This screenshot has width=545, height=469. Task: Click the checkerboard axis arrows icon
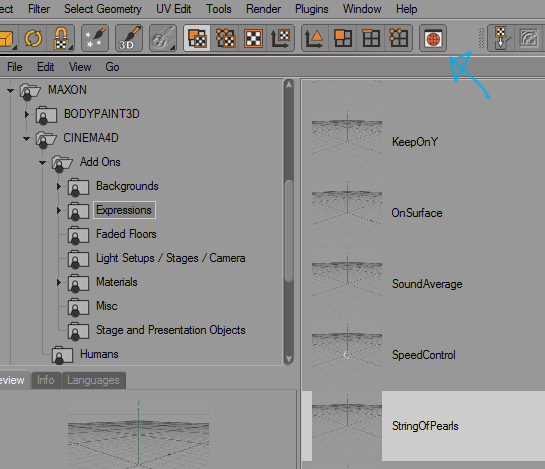click(x=280, y=38)
